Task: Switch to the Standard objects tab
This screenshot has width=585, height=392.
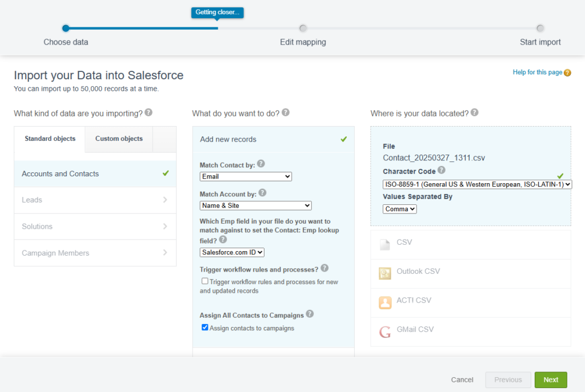Action: pos(50,139)
